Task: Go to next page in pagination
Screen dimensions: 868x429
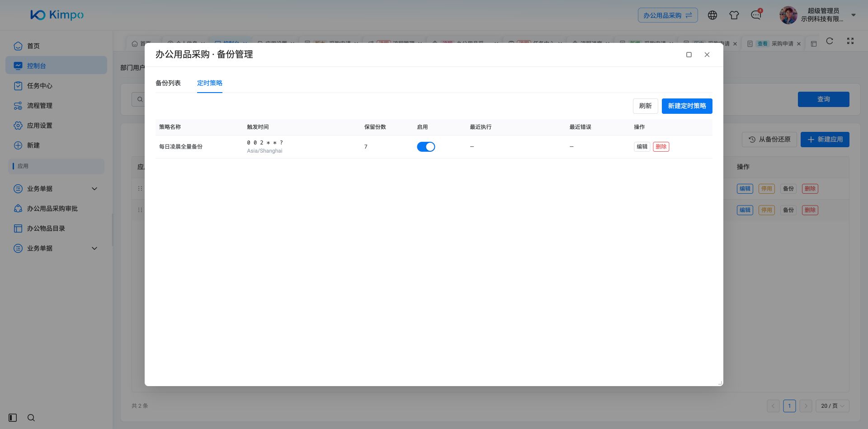Action: coord(806,406)
